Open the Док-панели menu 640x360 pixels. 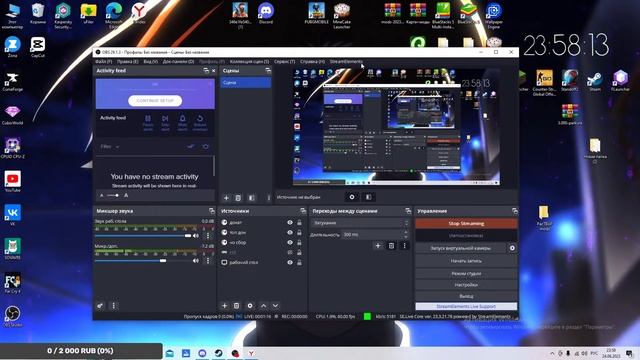(178, 62)
